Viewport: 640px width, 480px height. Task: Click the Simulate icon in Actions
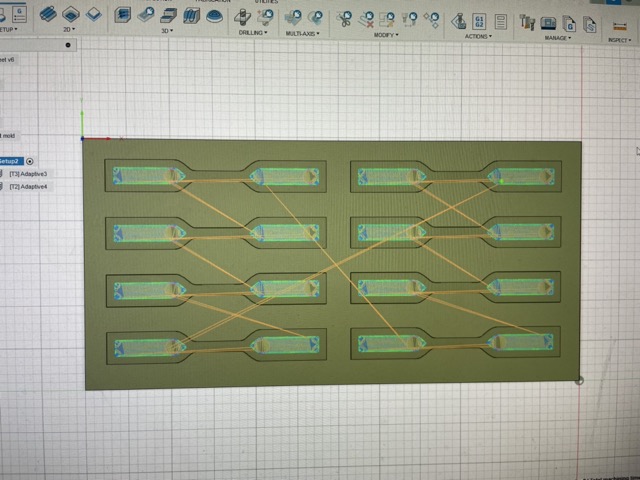coord(459,21)
